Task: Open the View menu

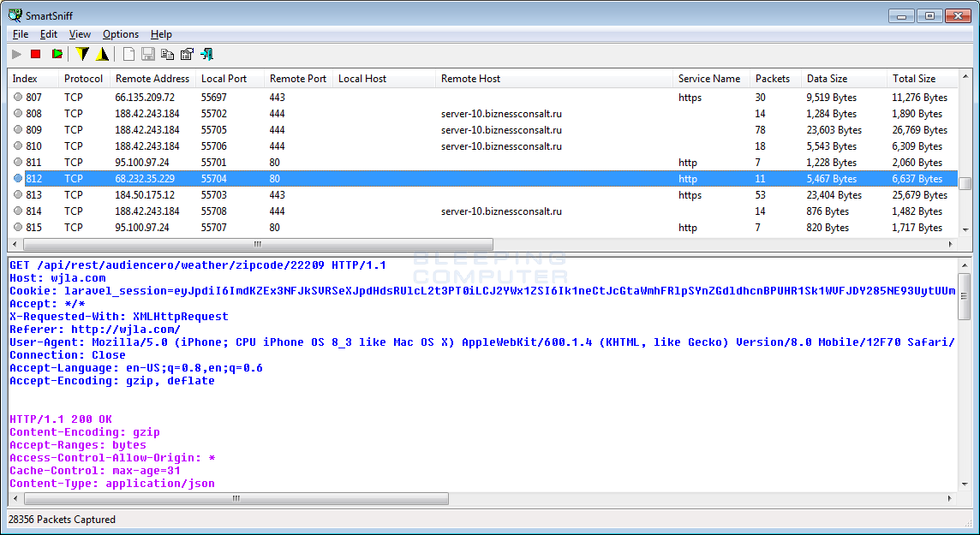Action: click(79, 34)
